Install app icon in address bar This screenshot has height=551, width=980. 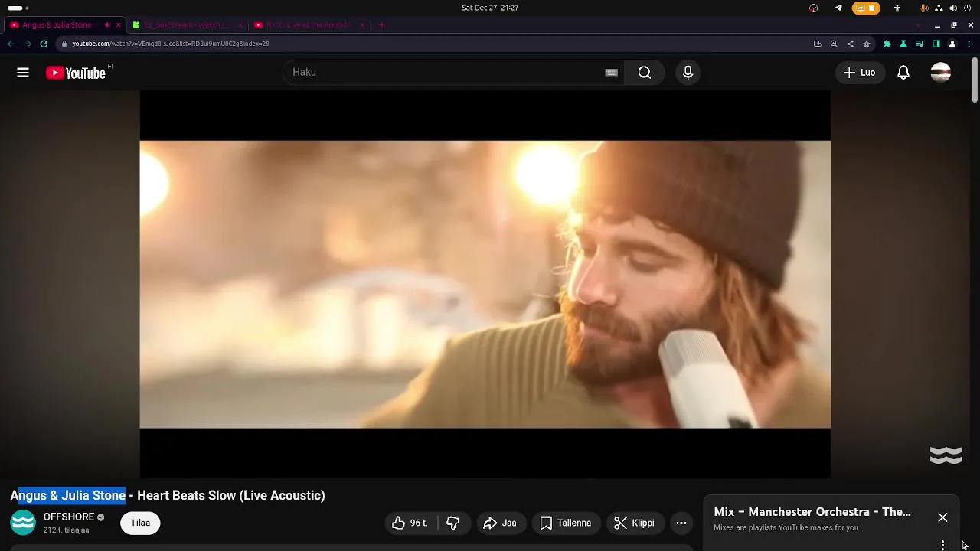click(x=817, y=44)
